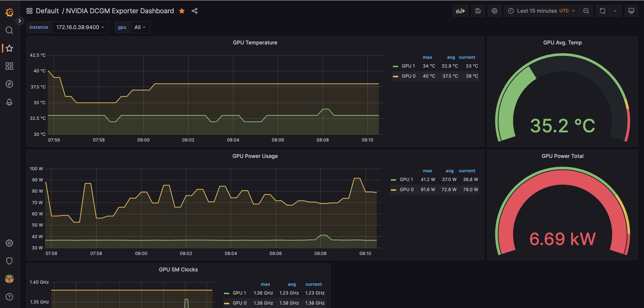
Task: Click the Save dashboard icon
Action: [x=478, y=11]
